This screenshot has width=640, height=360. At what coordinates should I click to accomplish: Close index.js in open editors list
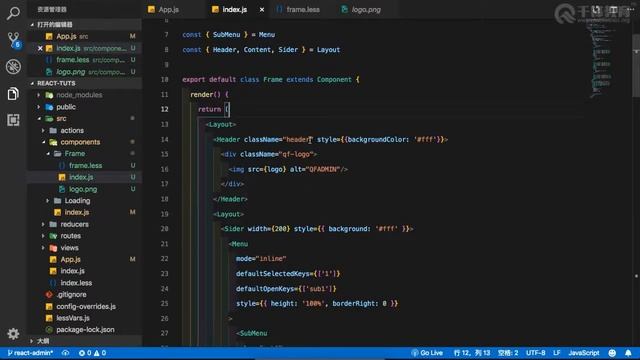(40, 48)
